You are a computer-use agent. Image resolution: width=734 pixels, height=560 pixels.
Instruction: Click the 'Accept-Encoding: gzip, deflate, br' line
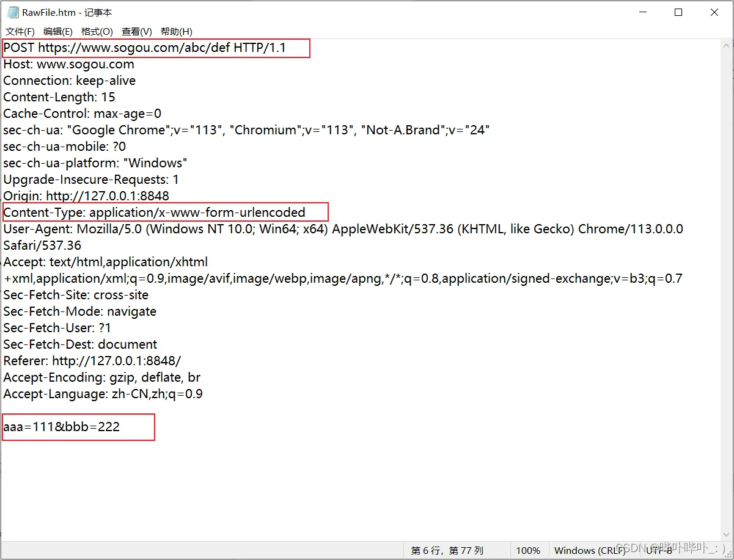[x=102, y=377]
